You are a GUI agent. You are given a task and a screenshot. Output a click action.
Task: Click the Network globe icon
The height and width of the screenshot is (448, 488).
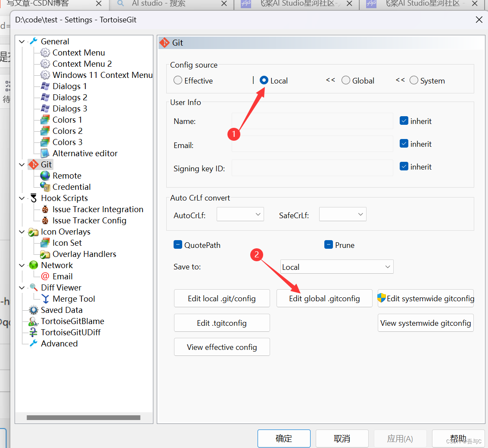point(34,265)
